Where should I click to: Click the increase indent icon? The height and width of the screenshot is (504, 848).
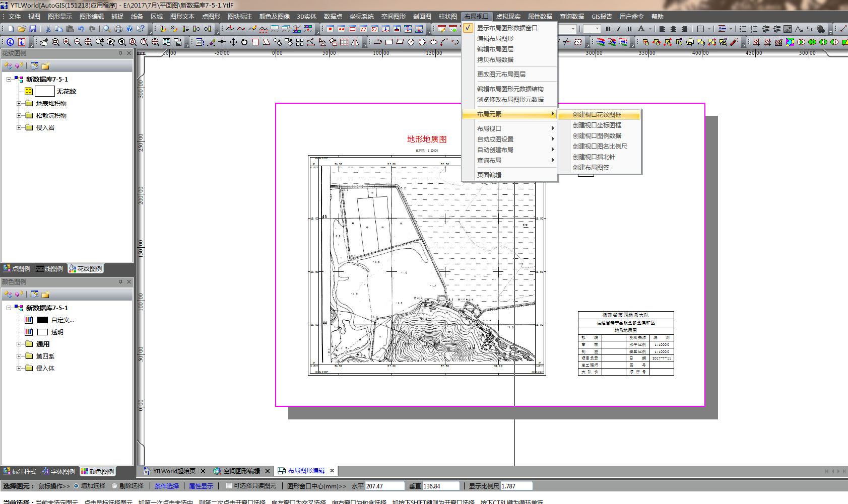coord(776,29)
